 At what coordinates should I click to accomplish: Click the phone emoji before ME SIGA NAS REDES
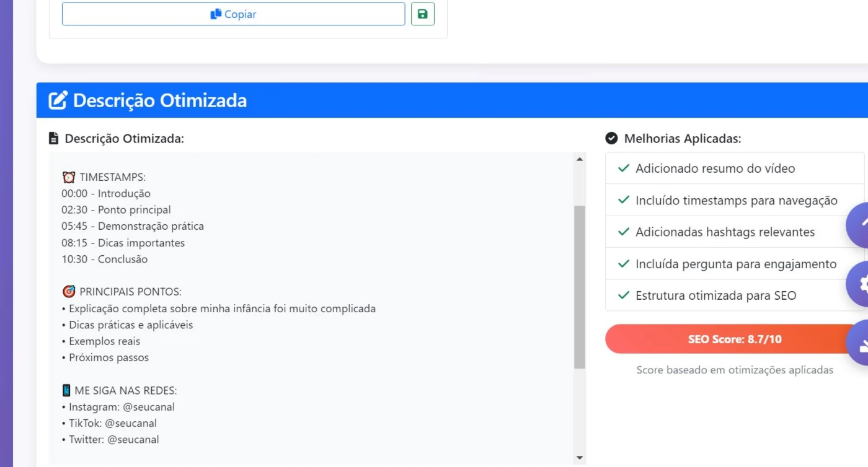(66, 390)
